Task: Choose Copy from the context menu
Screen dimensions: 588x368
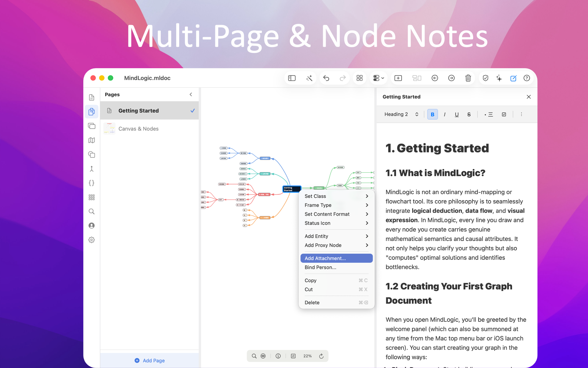Action: click(x=336, y=280)
